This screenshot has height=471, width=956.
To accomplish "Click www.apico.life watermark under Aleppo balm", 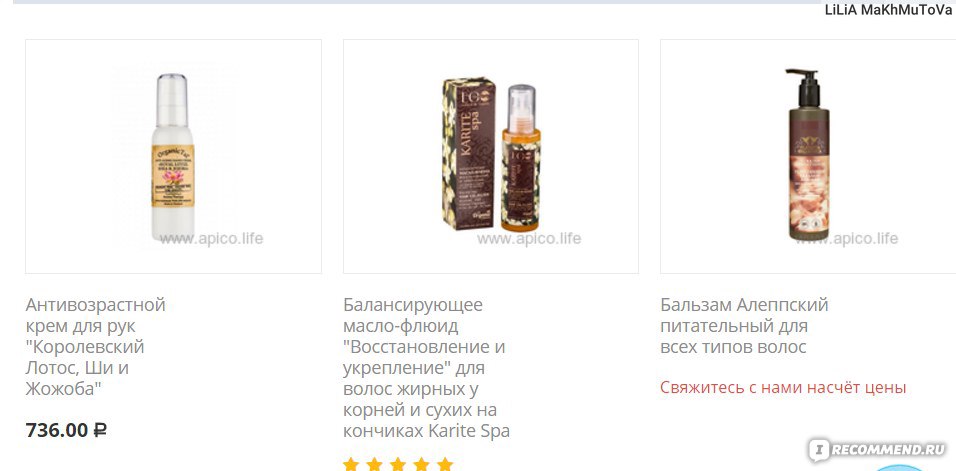I will (x=846, y=238).
